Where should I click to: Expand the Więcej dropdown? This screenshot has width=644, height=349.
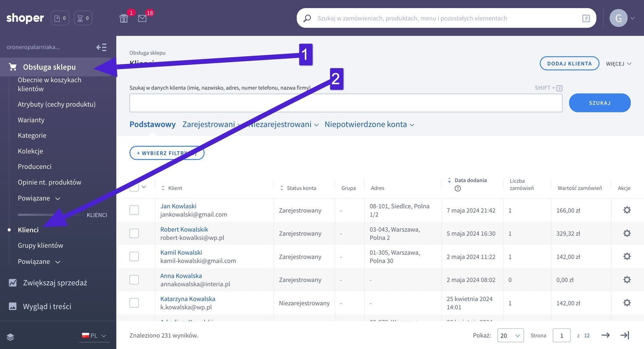coord(618,64)
